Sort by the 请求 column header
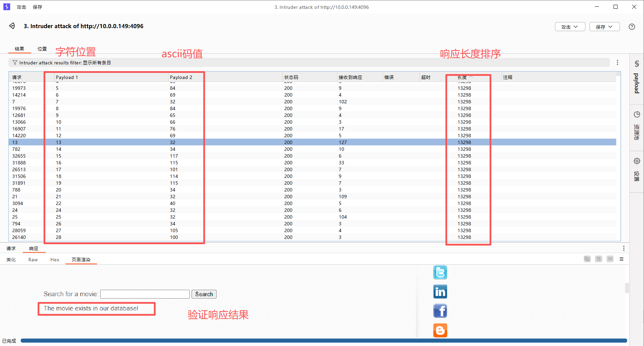Viewport: 644px width, 346px height. tap(31, 77)
